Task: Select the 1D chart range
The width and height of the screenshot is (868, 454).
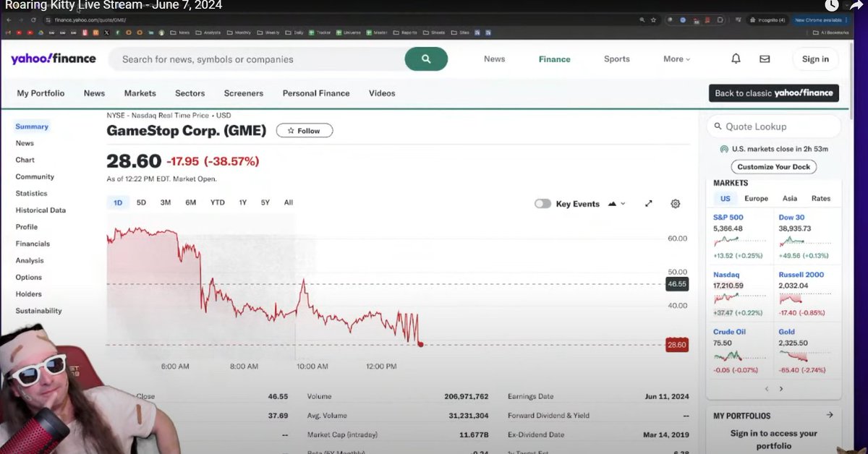Action: pos(118,202)
